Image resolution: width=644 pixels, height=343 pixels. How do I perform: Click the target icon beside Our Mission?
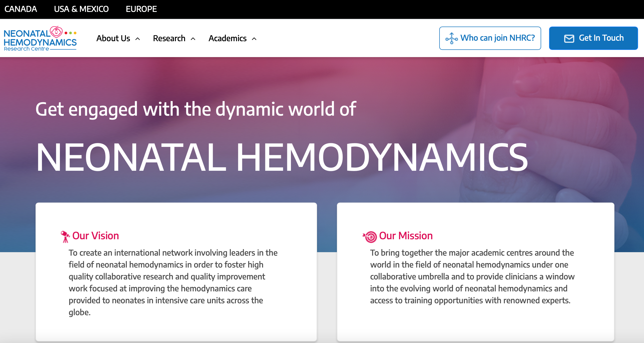(x=370, y=237)
